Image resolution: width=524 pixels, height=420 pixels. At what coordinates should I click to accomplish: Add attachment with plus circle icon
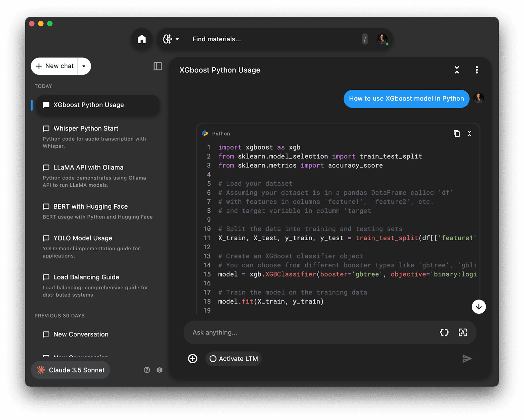[193, 359]
